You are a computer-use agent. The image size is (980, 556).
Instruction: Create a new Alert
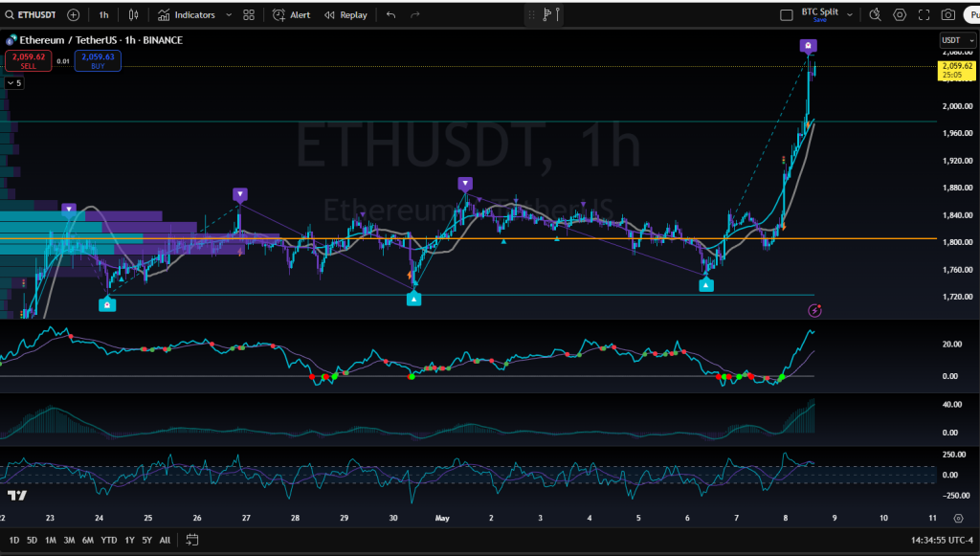click(x=292, y=15)
